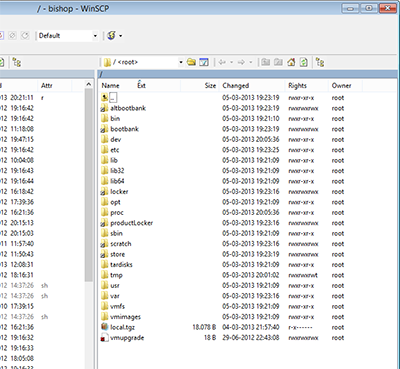The height and width of the screenshot is (369, 400).
Task: Select the 'sbin' folder name
Action: 116,233
